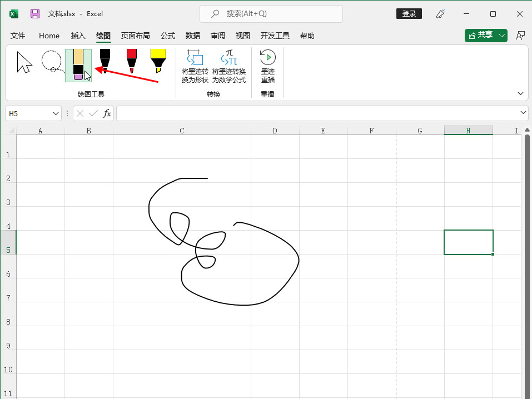Convert ink to math formula (将墨迹转换为数学公式)
532x399 pixels.
tap(229, 67)
